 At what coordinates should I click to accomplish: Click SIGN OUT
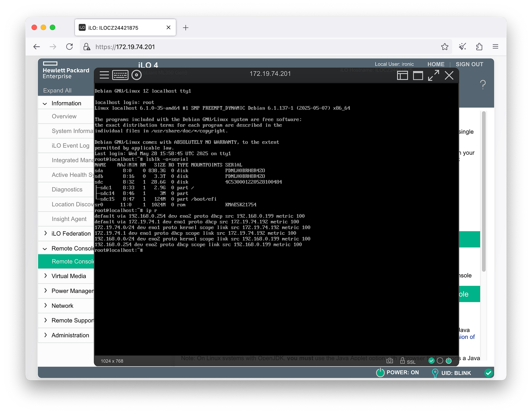pyautogui.click(x=469, y=64)
